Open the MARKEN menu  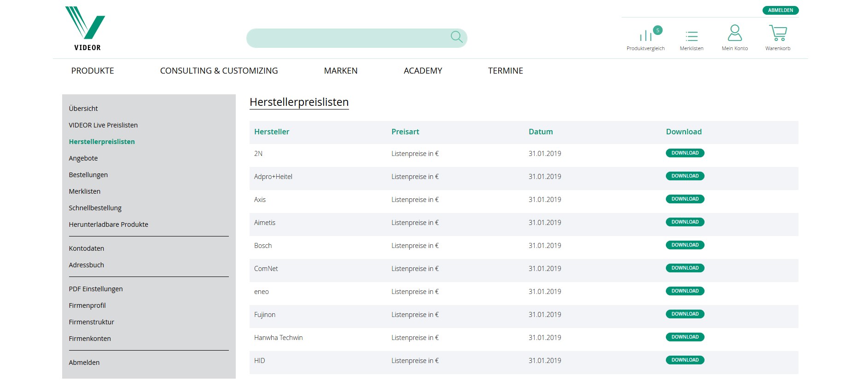point(341,71)
